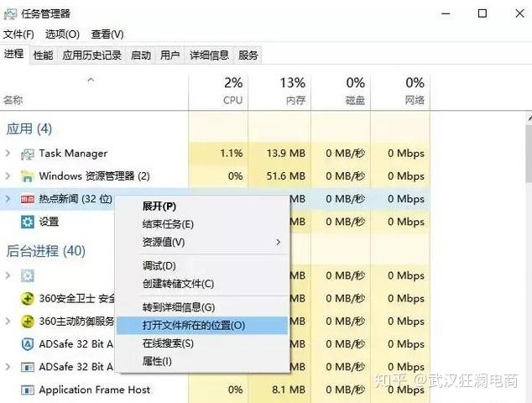Click the 13.9 MB memory value
532x403 pixels.
point(285,154)
